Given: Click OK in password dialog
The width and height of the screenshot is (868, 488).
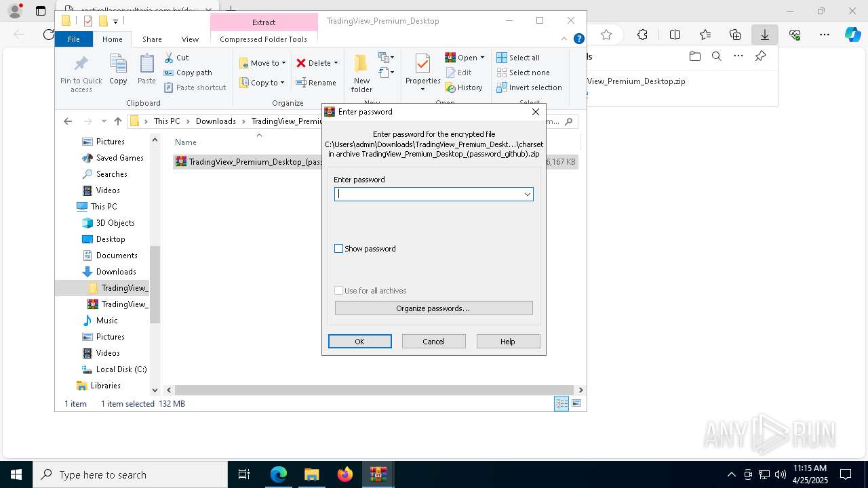Looking at the screenshot, I should (x=360, y=342).
